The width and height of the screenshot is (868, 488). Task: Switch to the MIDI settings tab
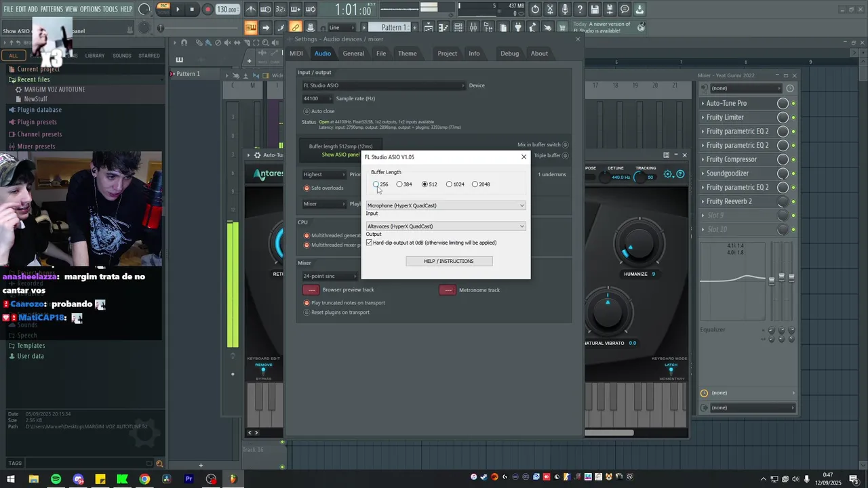296,54
